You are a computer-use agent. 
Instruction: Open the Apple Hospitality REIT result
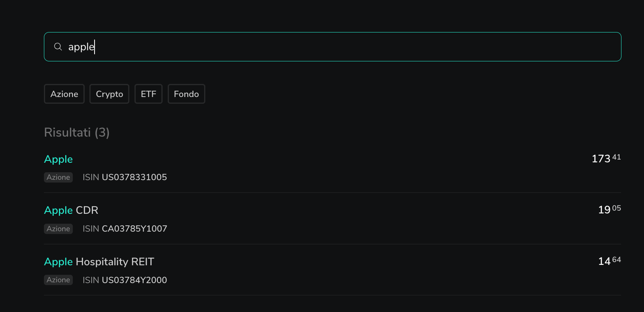click(99, 262)
